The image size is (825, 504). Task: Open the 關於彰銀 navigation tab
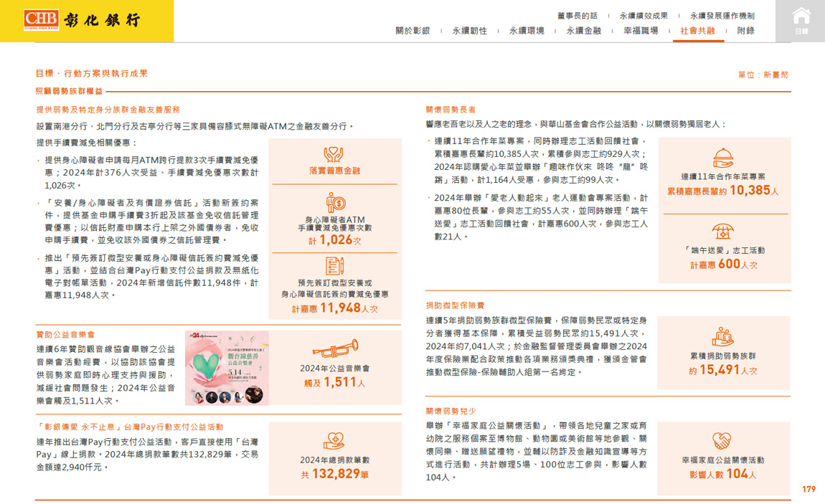pyautogui.click(x=412, y=31)
